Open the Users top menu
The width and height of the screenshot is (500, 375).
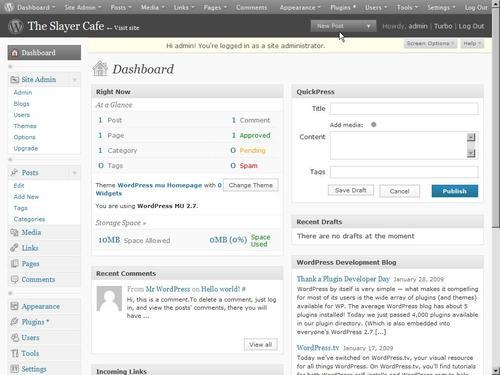(x=376, y=7)
